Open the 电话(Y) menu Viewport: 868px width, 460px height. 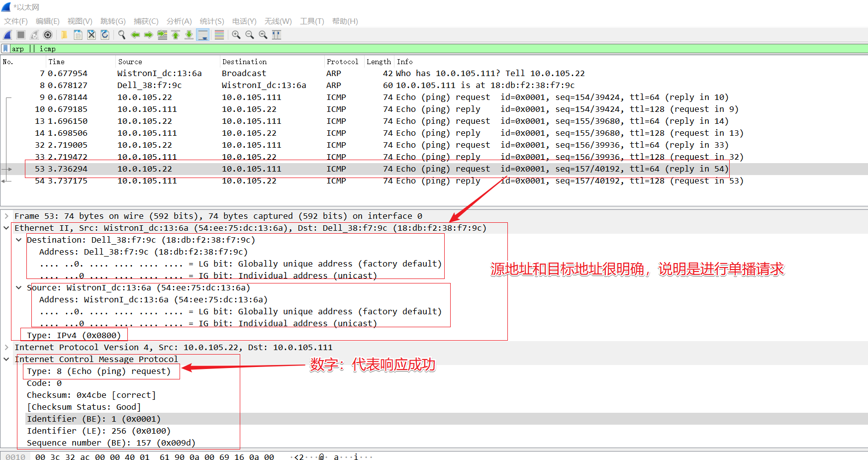click(x=244, y=21)
